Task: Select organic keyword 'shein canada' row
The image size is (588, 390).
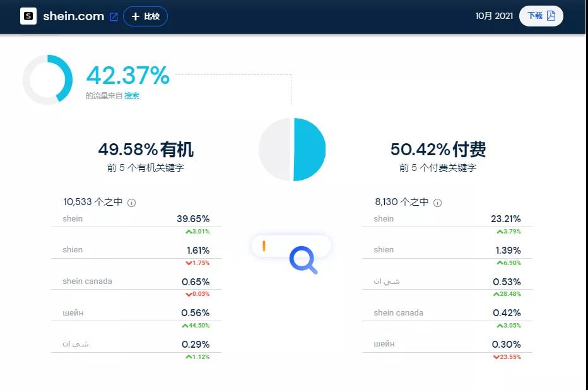Action: [x=136, y=281]
